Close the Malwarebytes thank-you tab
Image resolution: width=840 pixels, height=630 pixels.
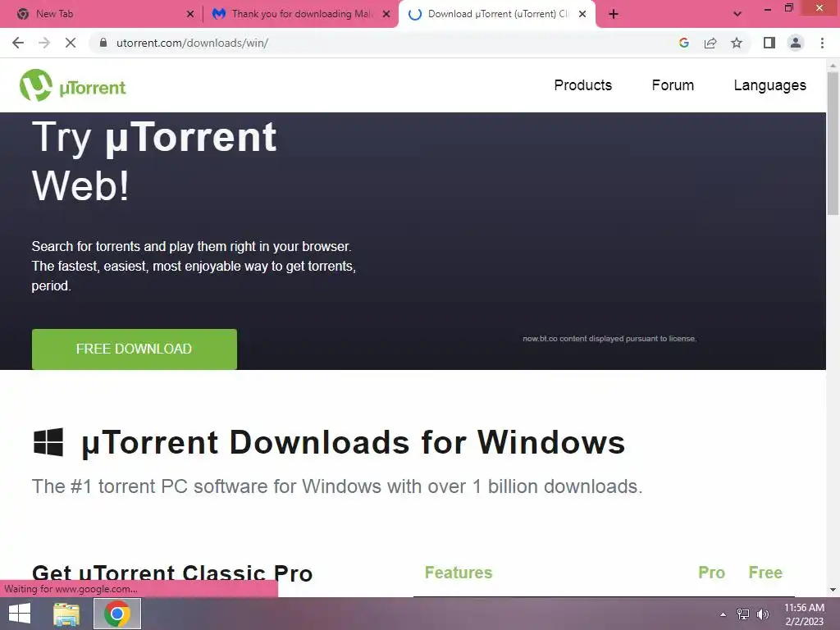386,15
